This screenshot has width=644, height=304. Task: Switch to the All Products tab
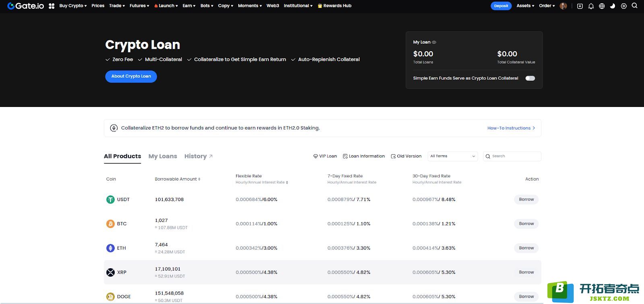pyautogui.click(x=122, y=156)
